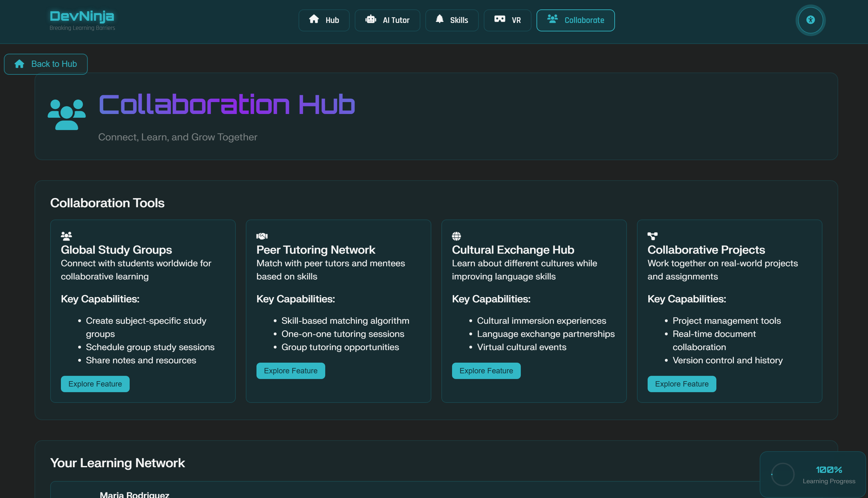Explore the Global Study Groups feature
868x498 pixels.
(x=95, y=384)
